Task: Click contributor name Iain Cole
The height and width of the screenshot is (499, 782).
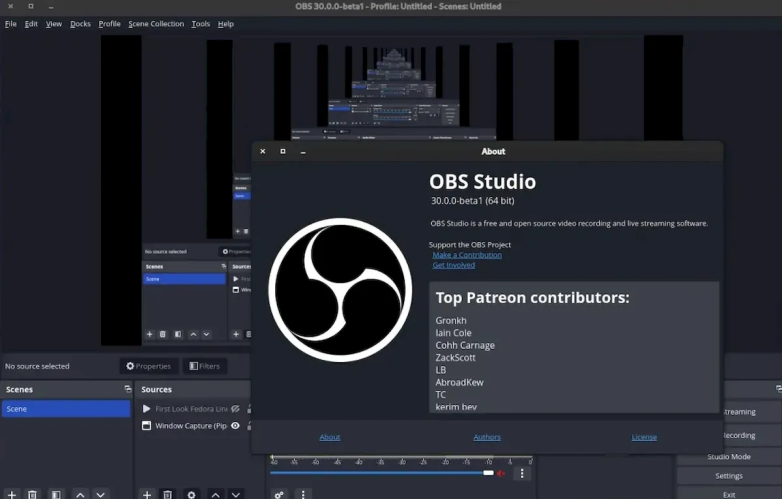Action: pyautogui.click(x=453, y=333)
